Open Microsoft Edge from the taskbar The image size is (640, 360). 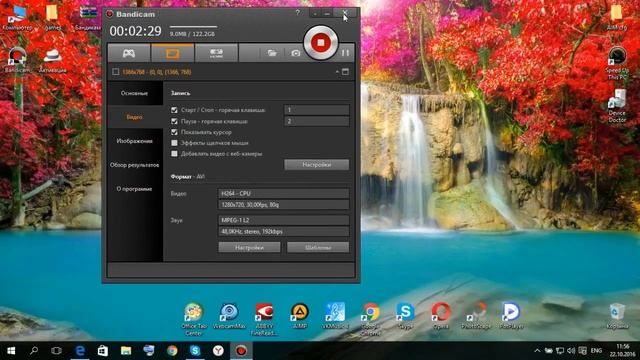point(80,351)
